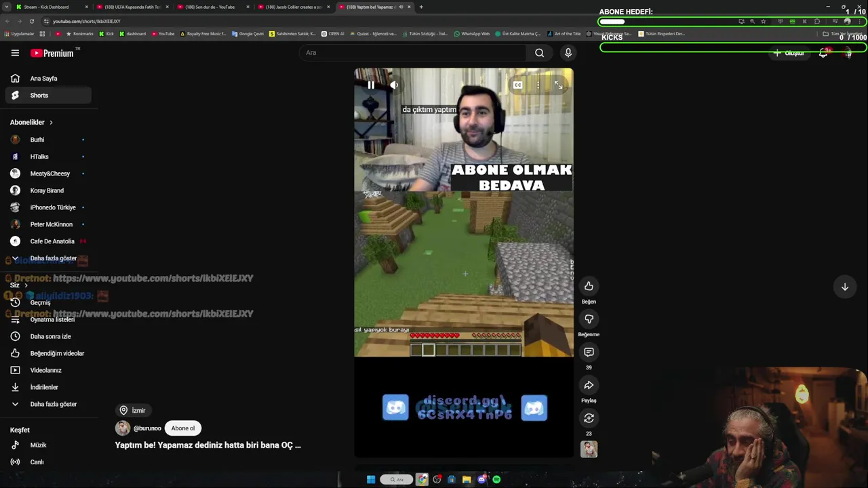Mute the Short with the speaker icon
Viewport: 868px width, 488px height.
click(x=393, y=85)
